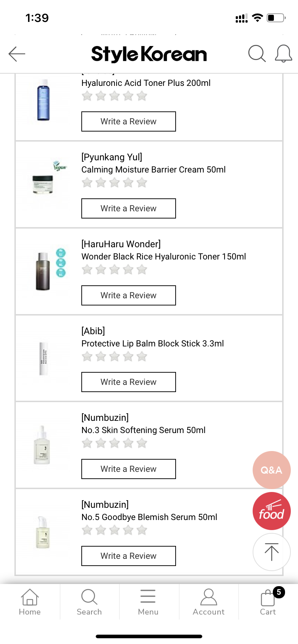The width and height of the screenshot is (298, 644).
Task: Write a Review for Abib Lip Balm Stick
Action: coord(128,382)
